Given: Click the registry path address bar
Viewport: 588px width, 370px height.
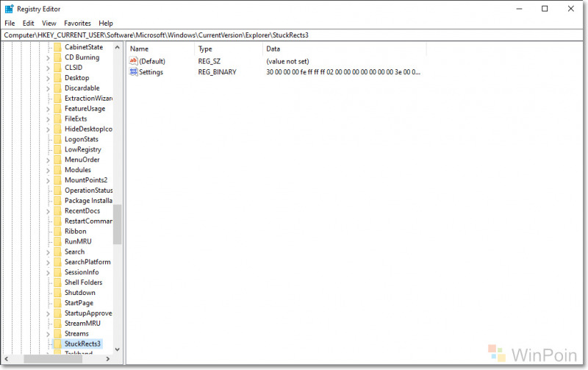Looking at the screenshot, I should pyautogui.click(x=293, y=35).
